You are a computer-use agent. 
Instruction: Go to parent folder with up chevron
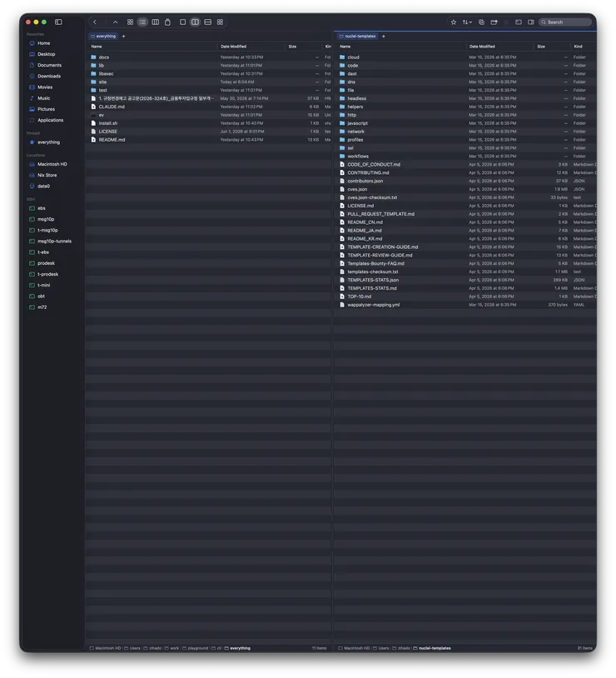[116, 22]
